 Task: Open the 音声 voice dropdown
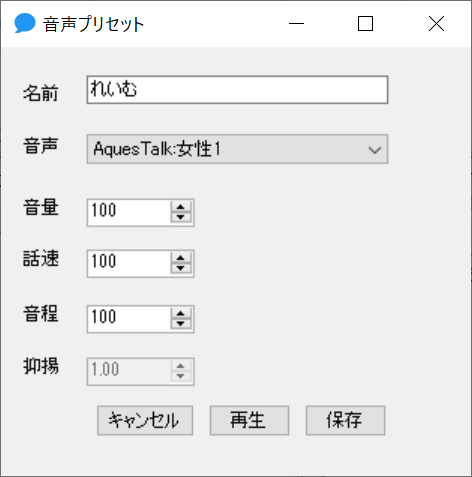pos(237,149)
